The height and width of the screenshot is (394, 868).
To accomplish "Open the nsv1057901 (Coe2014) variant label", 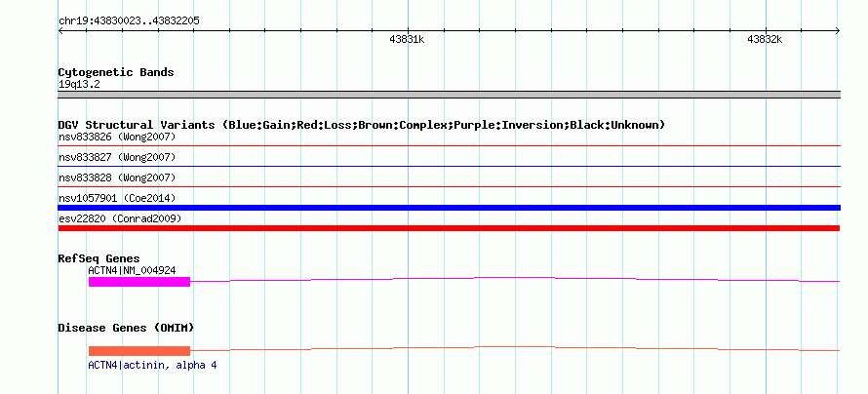I will click(117, 198).
